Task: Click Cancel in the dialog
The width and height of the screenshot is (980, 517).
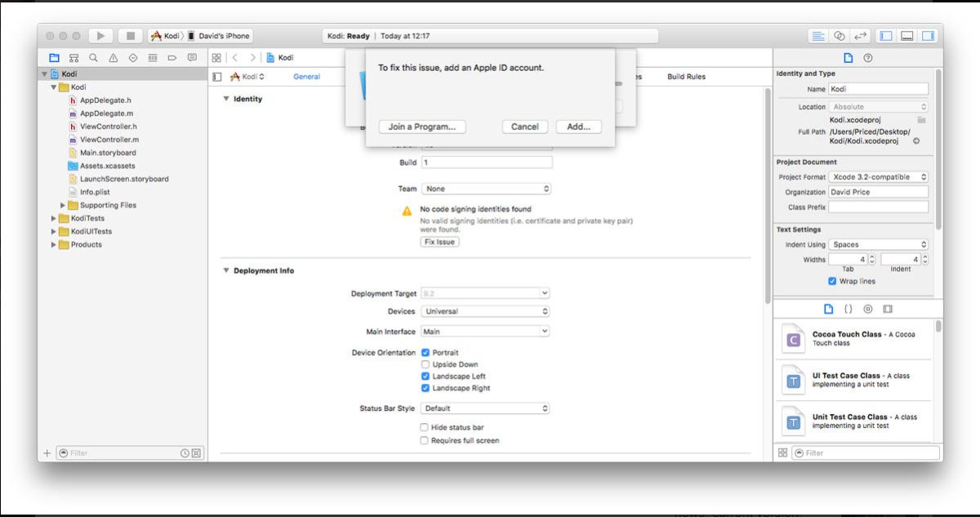Action: tap(524, 127)
